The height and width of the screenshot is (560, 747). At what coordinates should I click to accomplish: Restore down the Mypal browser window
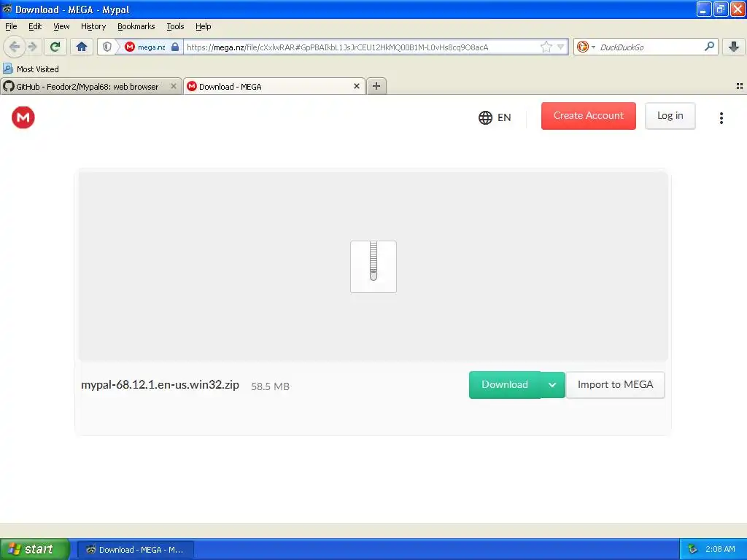click(720, 9)
